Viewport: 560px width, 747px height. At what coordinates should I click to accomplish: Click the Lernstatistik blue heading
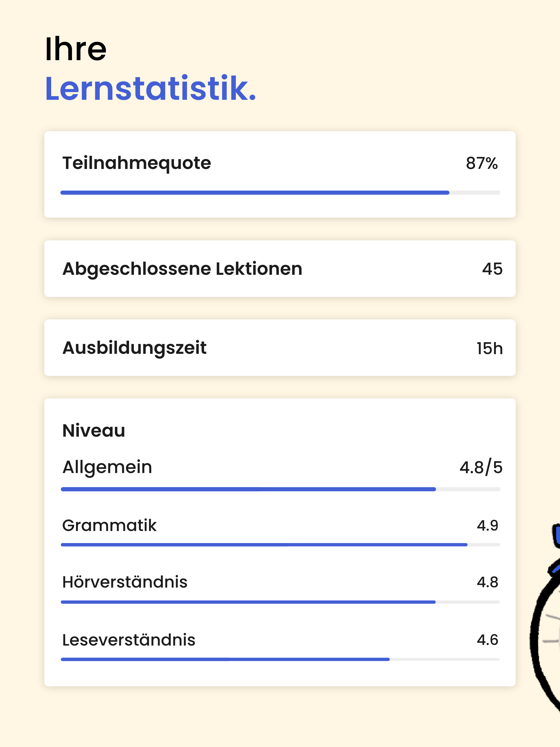(151, 89)
